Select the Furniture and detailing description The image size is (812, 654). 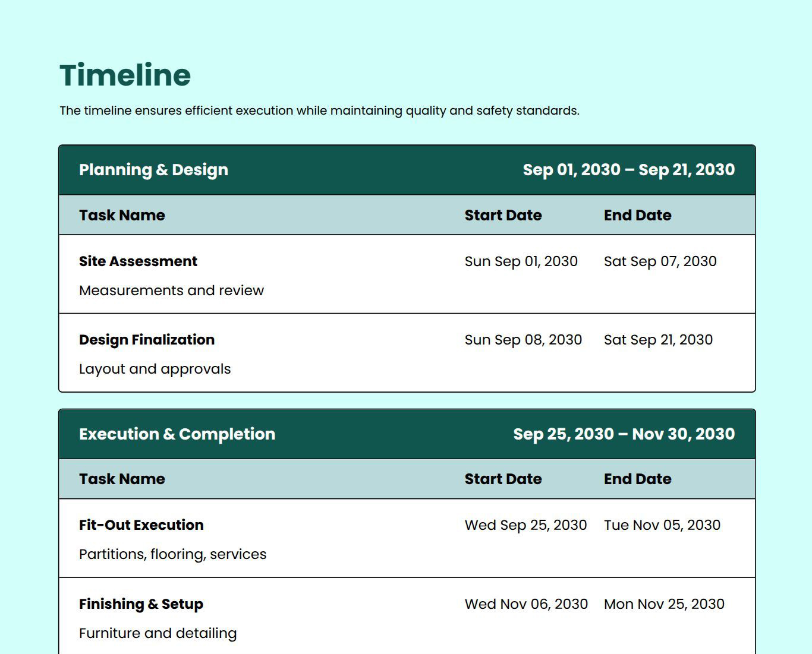(x=158, y=633)
